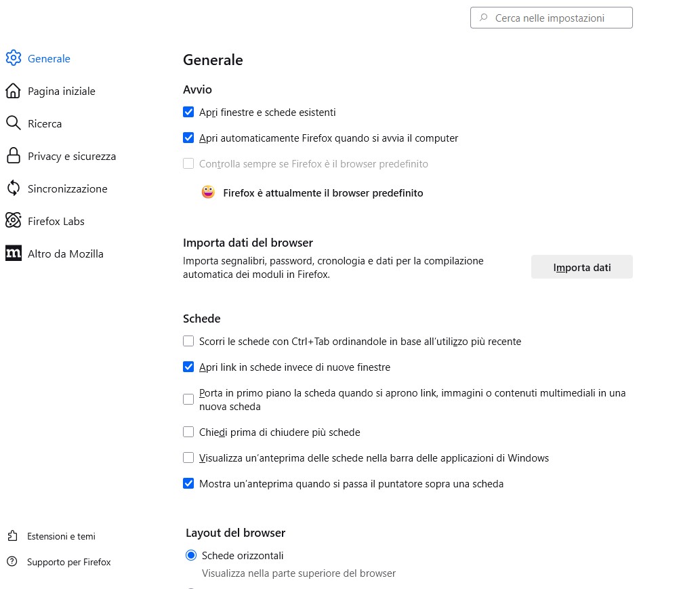Click the Ricerca magnifier icon
Viewport: 700px width, 589px height.
13,123
